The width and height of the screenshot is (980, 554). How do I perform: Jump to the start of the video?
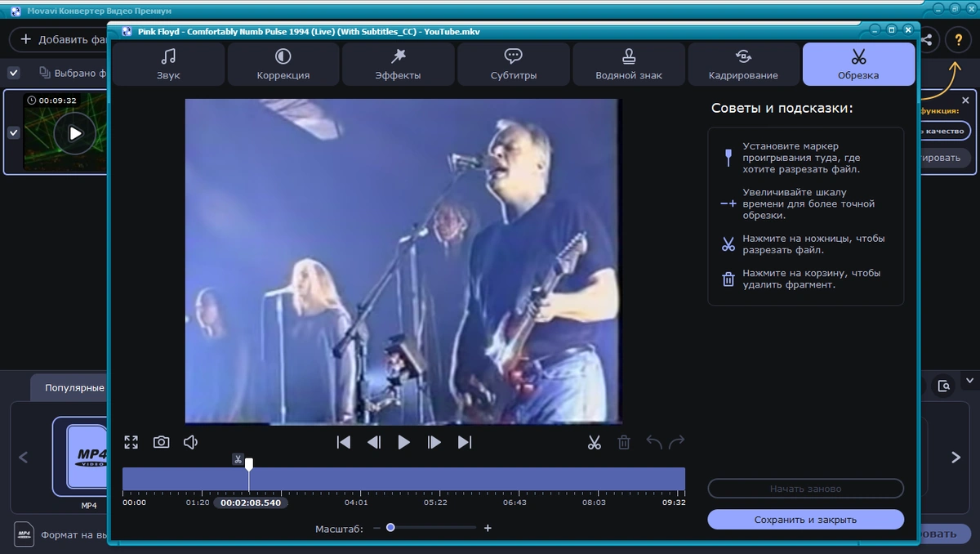pos(344,442)
